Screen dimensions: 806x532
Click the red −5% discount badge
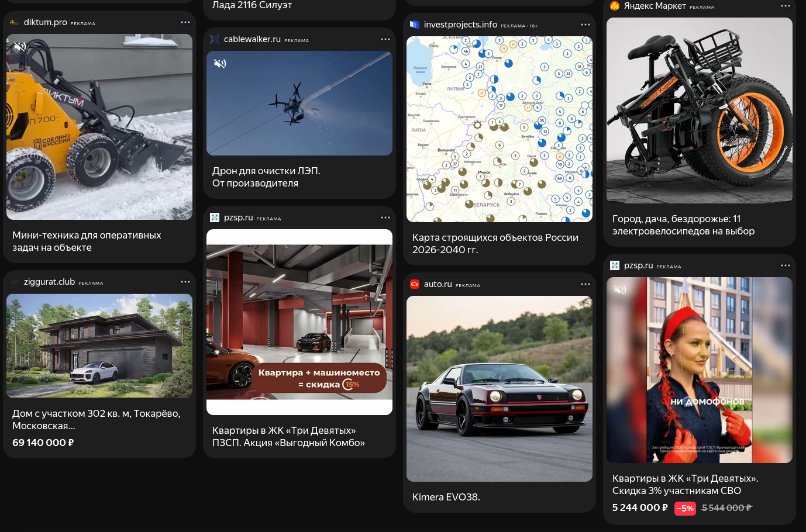click(685, 508)
